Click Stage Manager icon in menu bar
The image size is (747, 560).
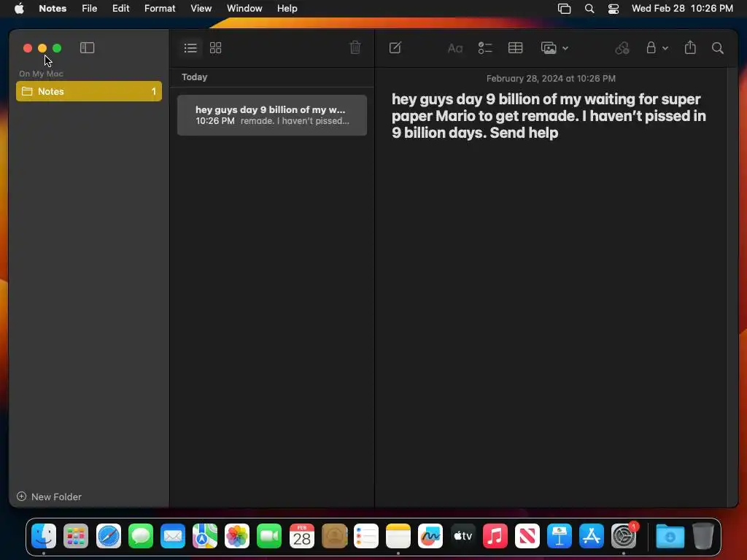coord(564,9)
